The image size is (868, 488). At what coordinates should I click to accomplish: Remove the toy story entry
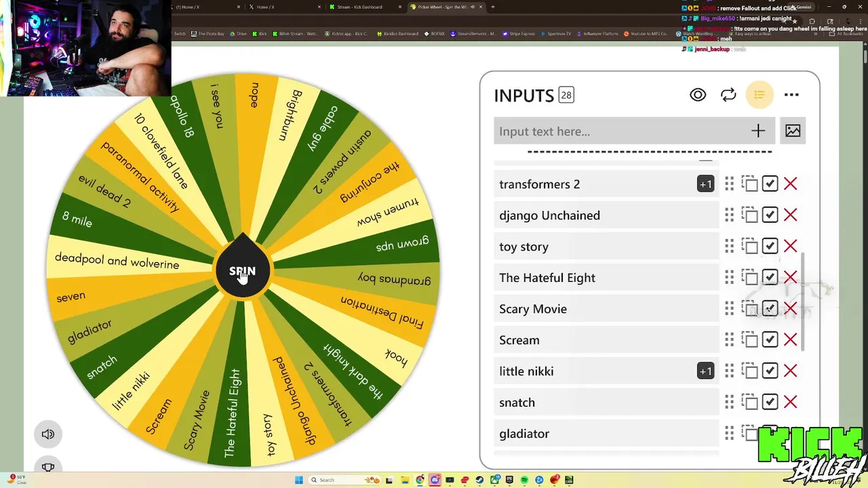point(790,246)
